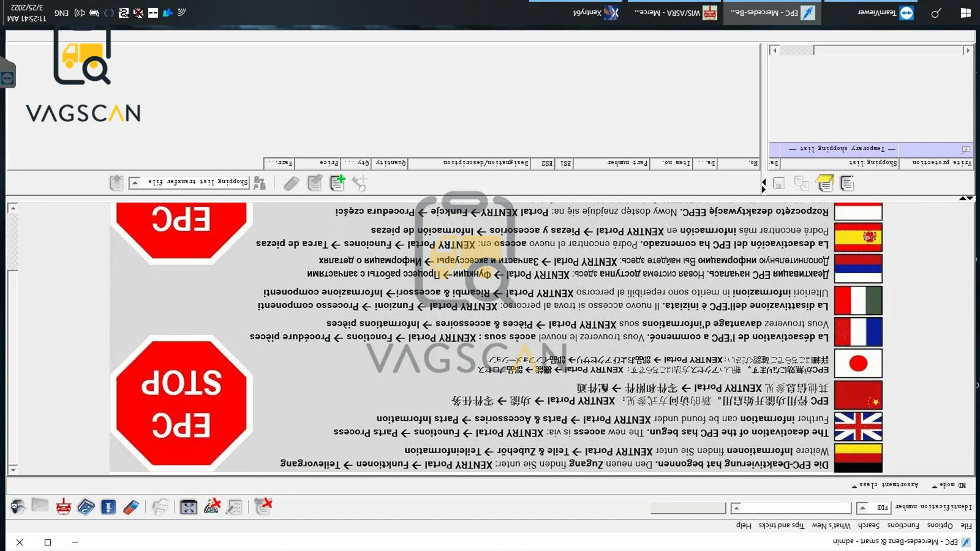Click the Windows taskbar search icon
The image size is (980, 551).
coord(936,13)
